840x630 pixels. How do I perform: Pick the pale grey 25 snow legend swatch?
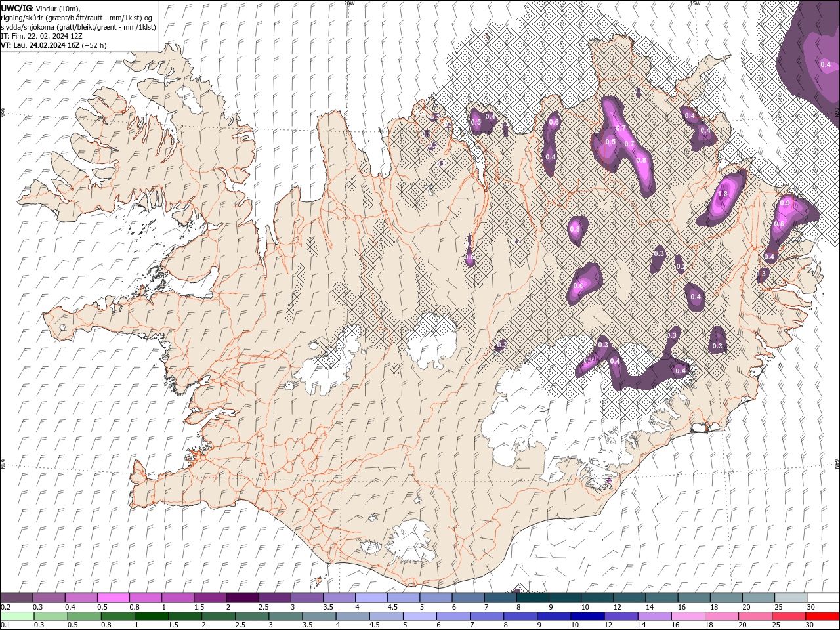[x=790, y=598]
